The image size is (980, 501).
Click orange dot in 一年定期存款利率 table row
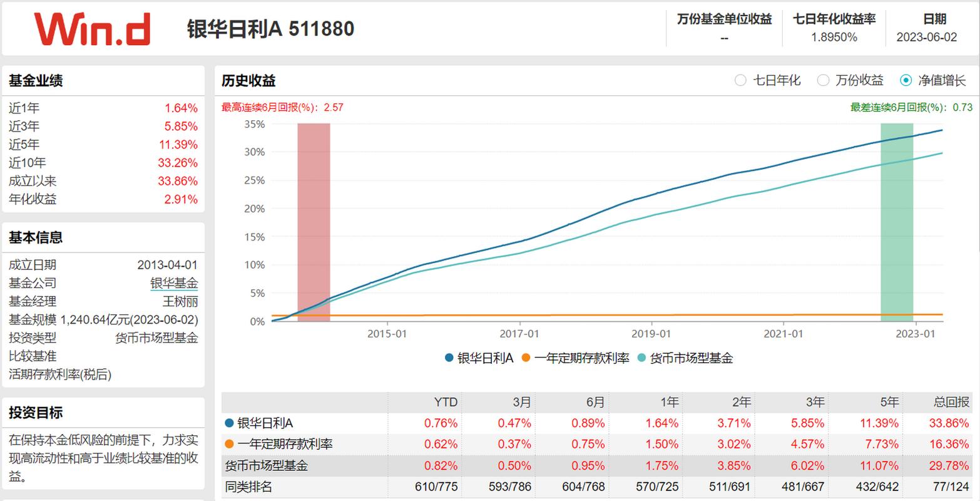coord(229,445)
